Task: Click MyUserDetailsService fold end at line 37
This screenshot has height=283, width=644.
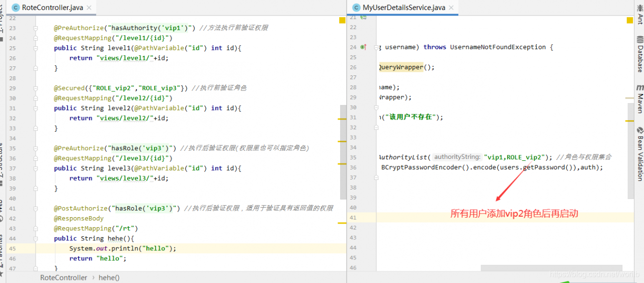Action: point(376,177)
